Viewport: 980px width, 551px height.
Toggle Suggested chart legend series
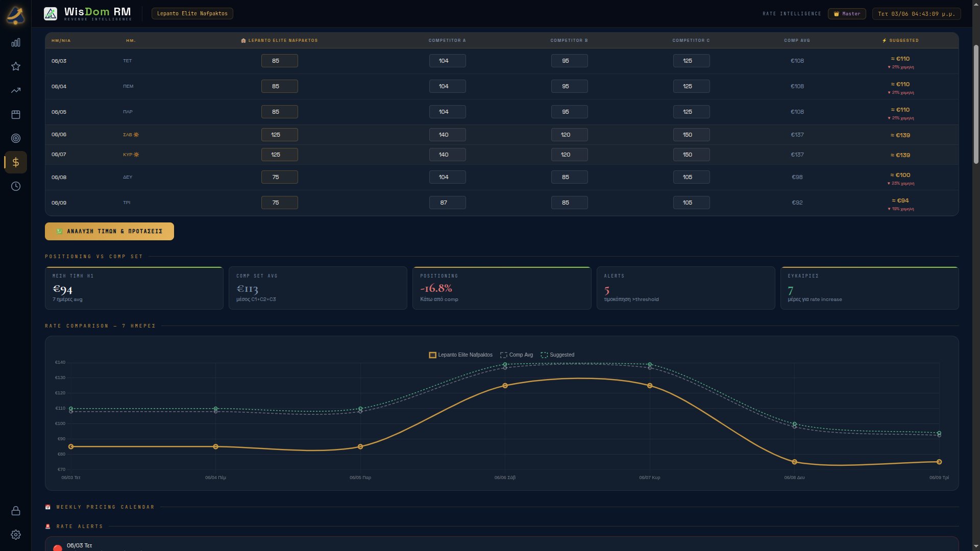(x=557, y=355)
